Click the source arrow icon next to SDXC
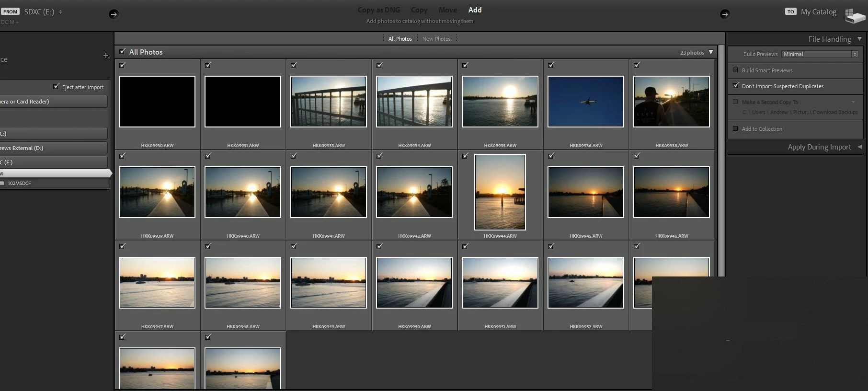The image size is (868, 391). [x=114, y=14]
